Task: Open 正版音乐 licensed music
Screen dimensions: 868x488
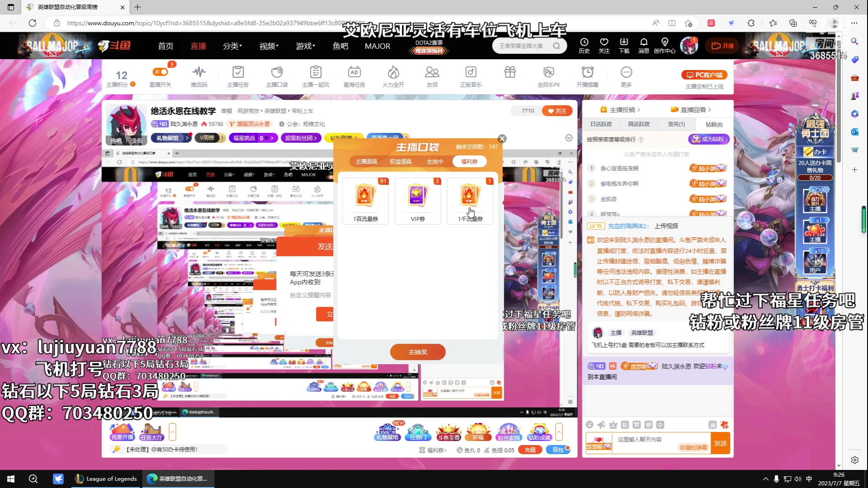Action: pyautogui.click(x=471, y=76)
